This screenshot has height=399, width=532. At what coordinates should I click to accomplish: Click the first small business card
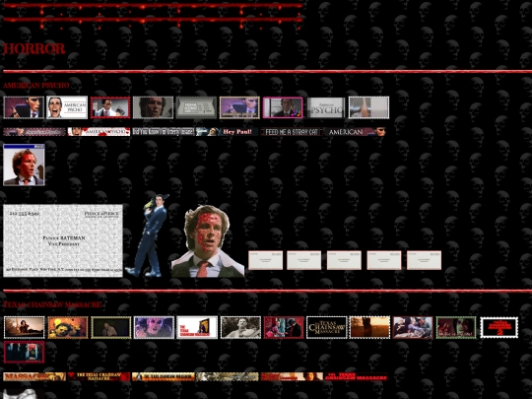click(265, 260)
